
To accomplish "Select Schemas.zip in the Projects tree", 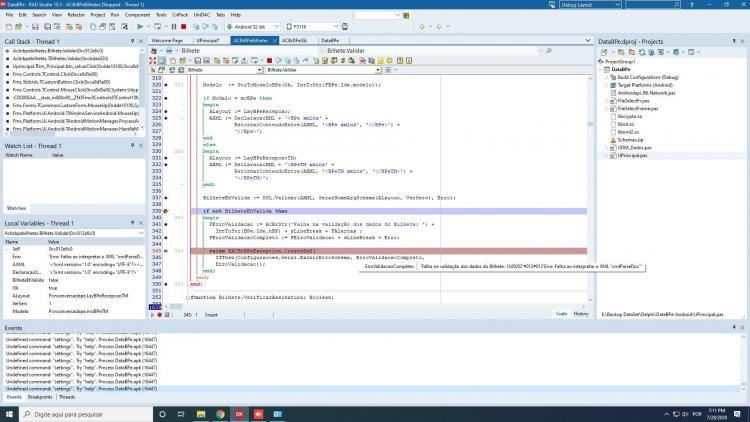I will (x=630, y=140).
